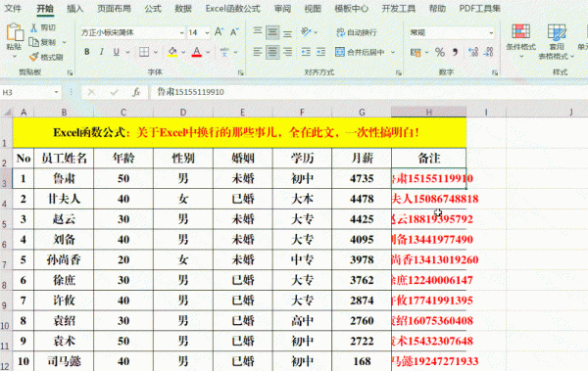Select column H header
Image resolution: width=588 pixels, height=371 pixels.
pyautogui.click(x=428, y=112)
